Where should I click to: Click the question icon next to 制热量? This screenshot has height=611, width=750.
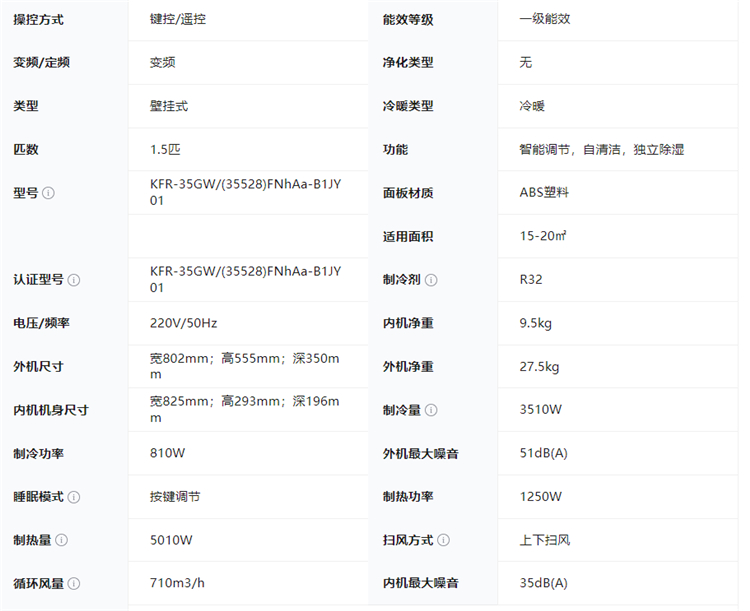61,540
